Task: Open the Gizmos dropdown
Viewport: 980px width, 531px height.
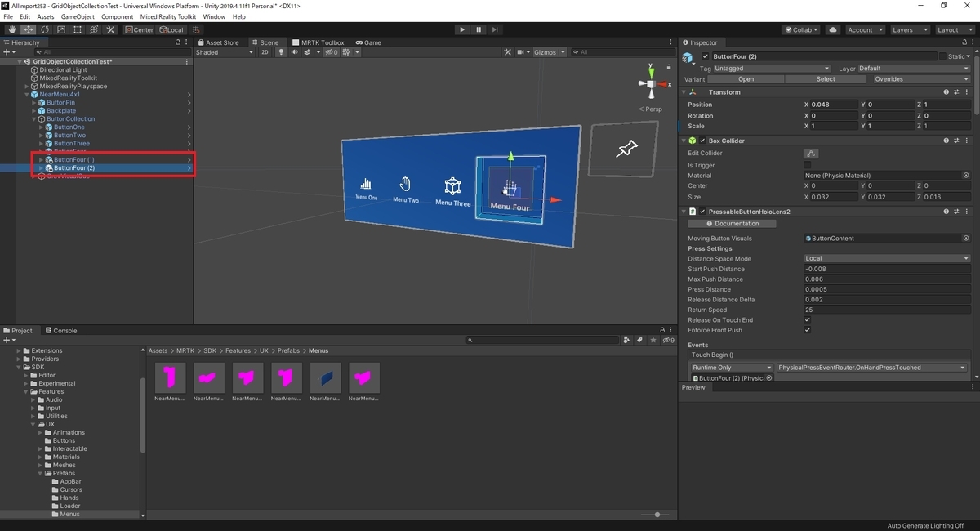Action: pos(548,52)
